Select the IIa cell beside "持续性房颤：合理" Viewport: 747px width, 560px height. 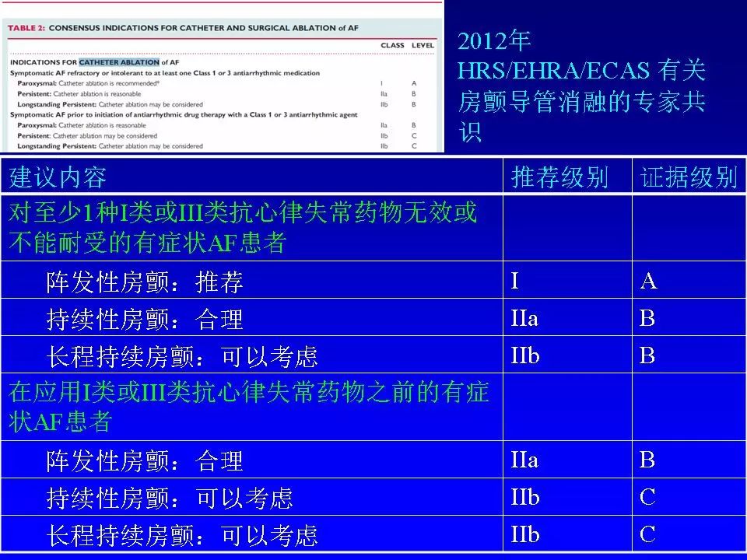click(523, 318)
